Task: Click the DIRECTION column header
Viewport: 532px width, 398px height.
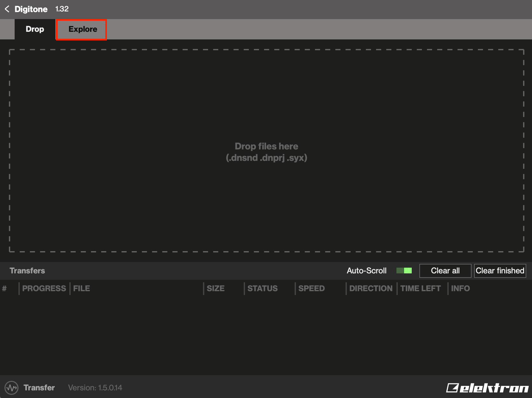Action: click(371, 288)
